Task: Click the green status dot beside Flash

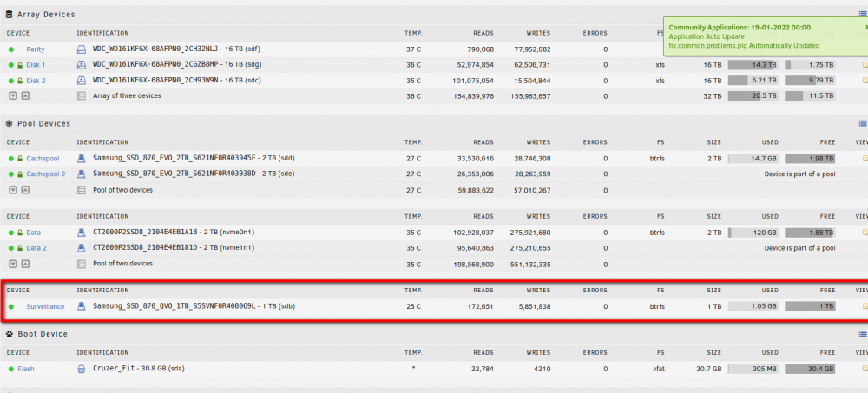Action: point(11,369)
